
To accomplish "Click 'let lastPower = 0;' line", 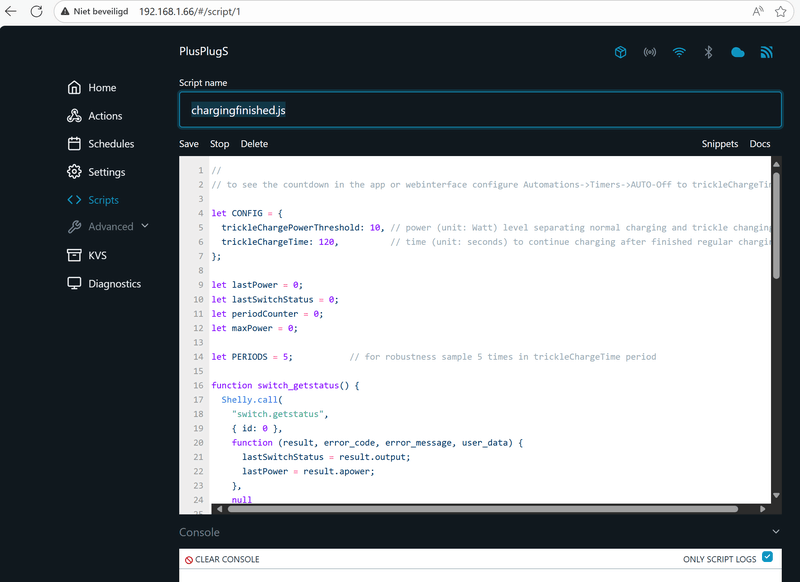I will click(x=257, y=285).
